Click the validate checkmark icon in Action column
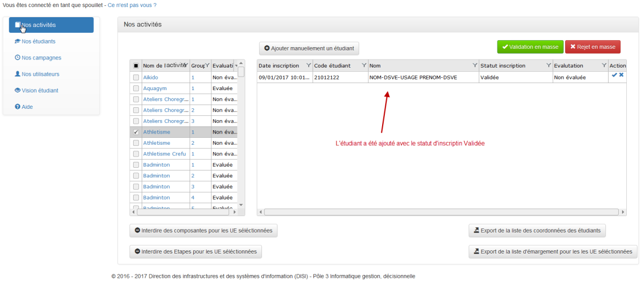 point(614,75)
